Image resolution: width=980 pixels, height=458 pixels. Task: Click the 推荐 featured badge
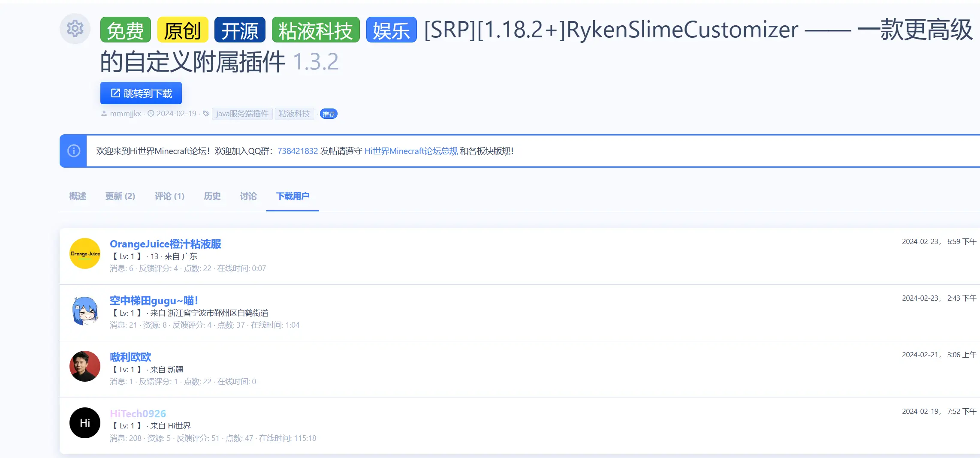(329, 114)
